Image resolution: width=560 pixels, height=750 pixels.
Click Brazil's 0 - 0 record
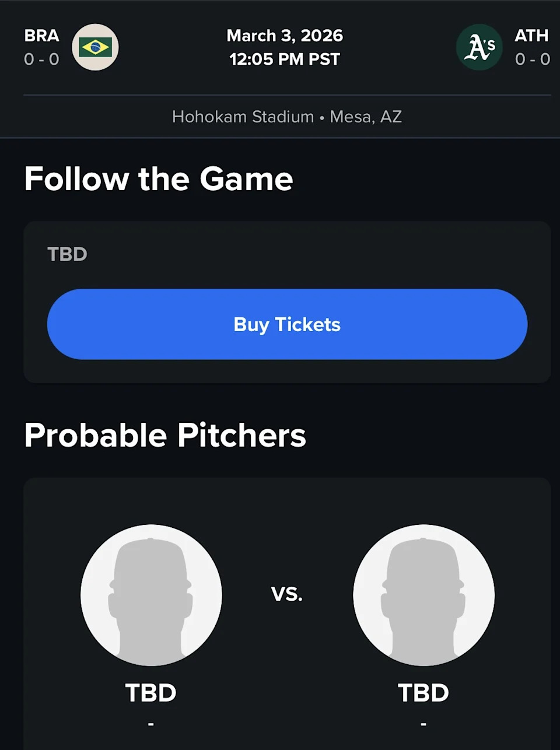point(41,59)
